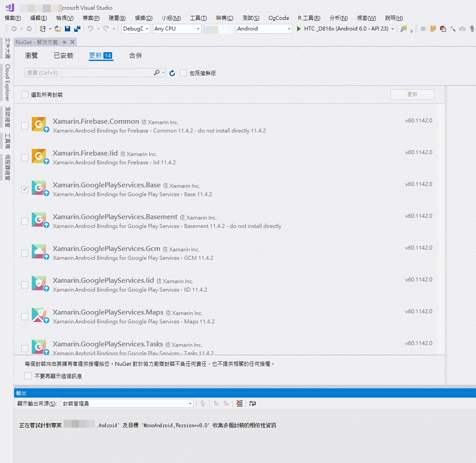
Task: Expand the Redo history dropdown arrow
Action: tap(114, 29)
